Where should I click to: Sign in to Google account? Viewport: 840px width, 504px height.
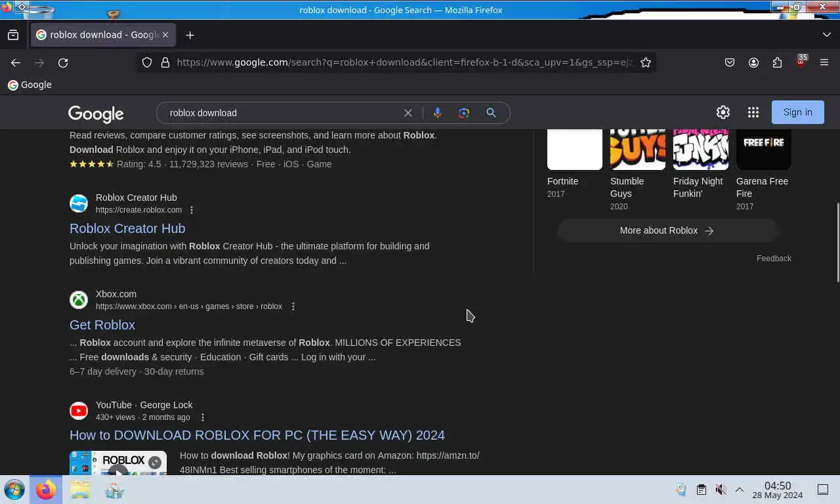[798, 112]
